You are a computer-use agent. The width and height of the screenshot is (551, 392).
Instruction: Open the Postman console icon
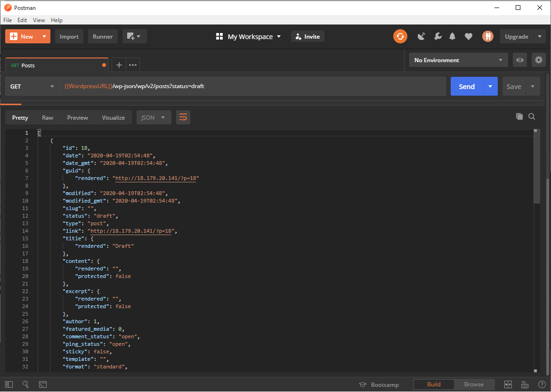[x=42, y=384]
